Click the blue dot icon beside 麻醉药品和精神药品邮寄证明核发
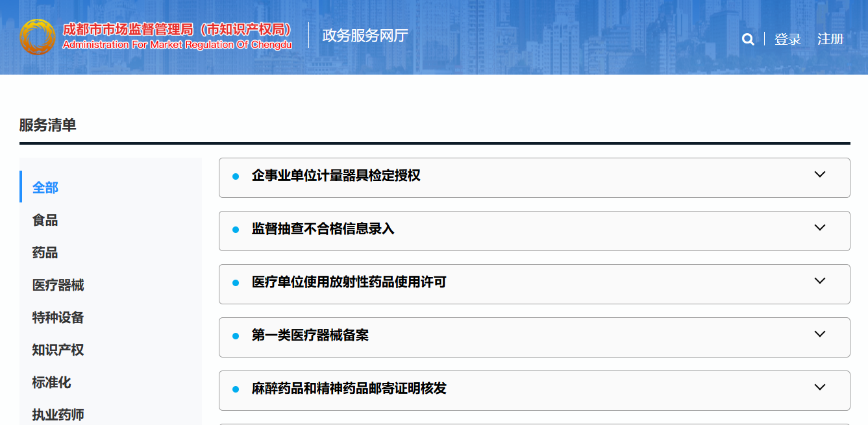Image resolution: width=868 pixels, height=425 pixels. pos(235,389)
